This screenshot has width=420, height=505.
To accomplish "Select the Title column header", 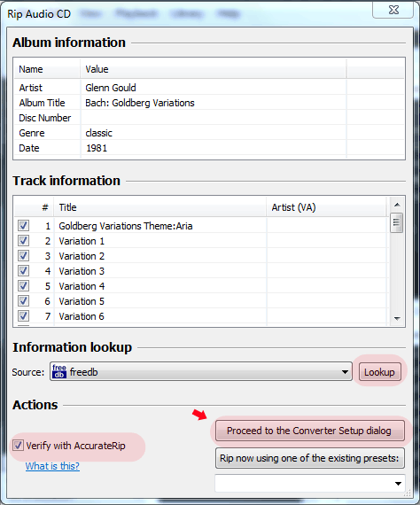I will pos(160,207).
